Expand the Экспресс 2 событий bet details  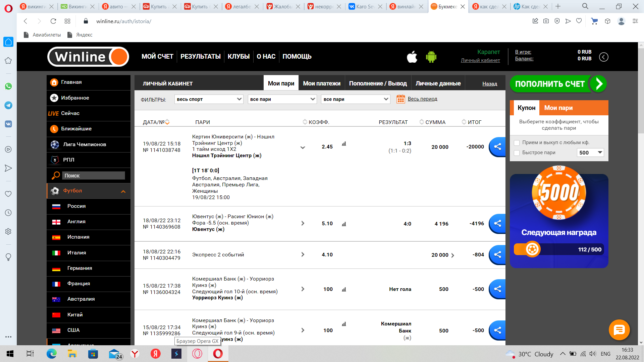tap(303, 255)
